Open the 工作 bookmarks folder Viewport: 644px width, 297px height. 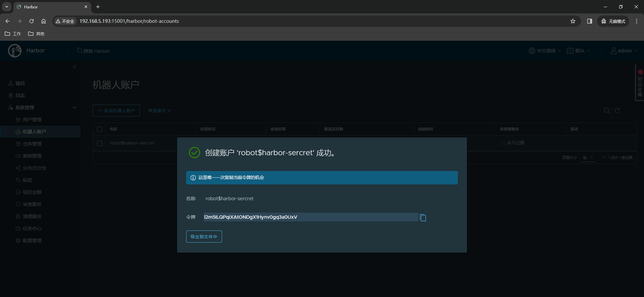pyautogui.click(x=13, y=34)
